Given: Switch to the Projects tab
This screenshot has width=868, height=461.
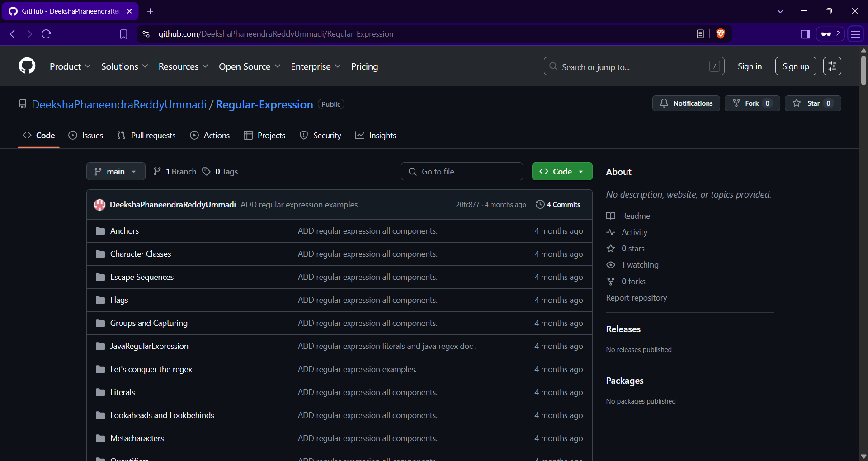Looking at the screenshot, I should pos(264,136).
